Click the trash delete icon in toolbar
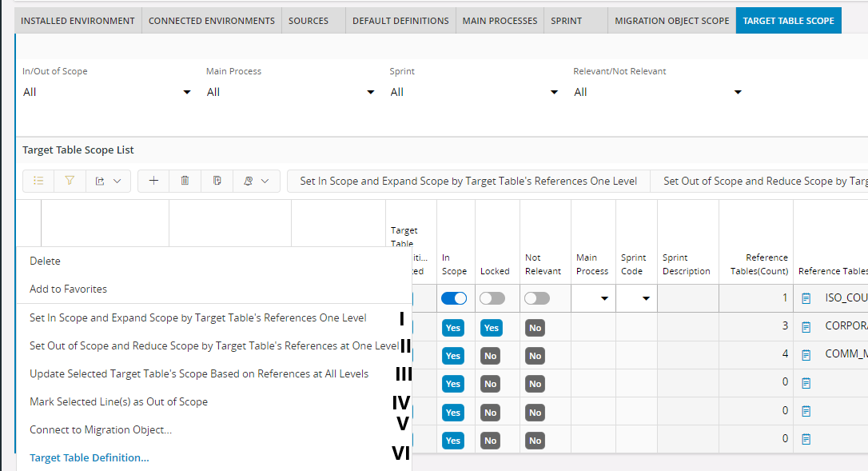Screen dimensions: 868x471 tap(185, 182)
